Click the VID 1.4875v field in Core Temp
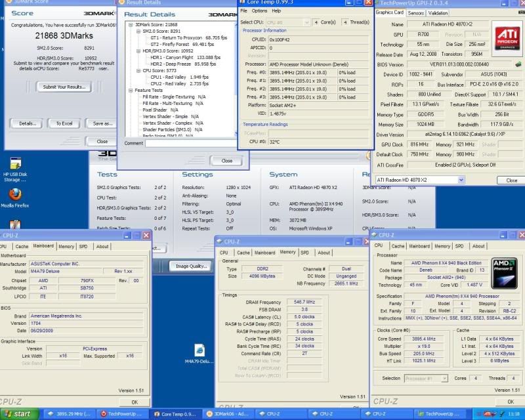Screen dimensions: 525x420 coord(318,114)
